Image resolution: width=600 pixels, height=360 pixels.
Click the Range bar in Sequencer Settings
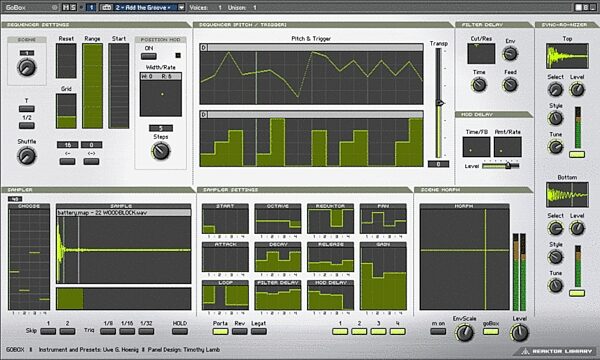point(93,86)
